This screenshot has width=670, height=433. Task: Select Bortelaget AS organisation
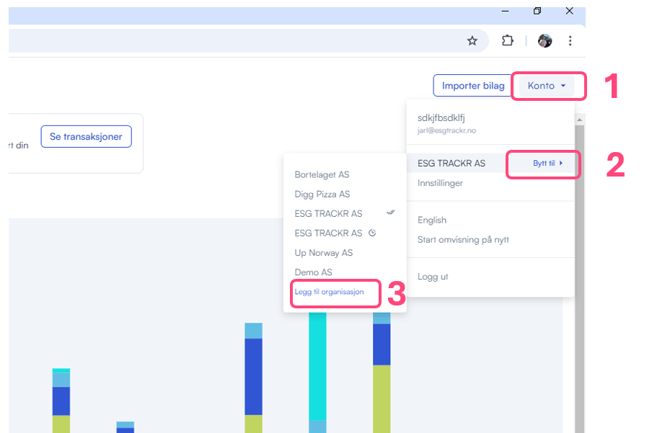coord(321,175)
